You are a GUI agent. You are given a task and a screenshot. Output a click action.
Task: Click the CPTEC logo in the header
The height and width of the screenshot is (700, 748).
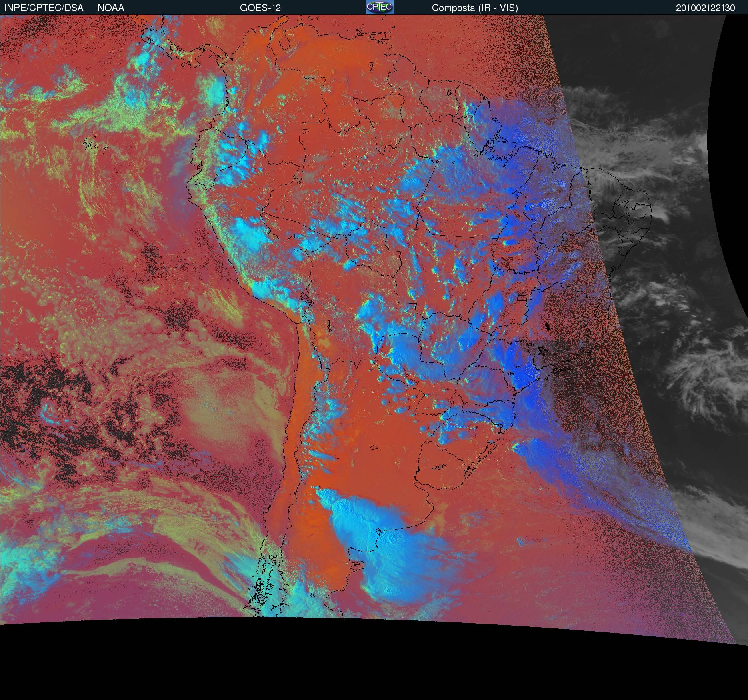[380, 7]
